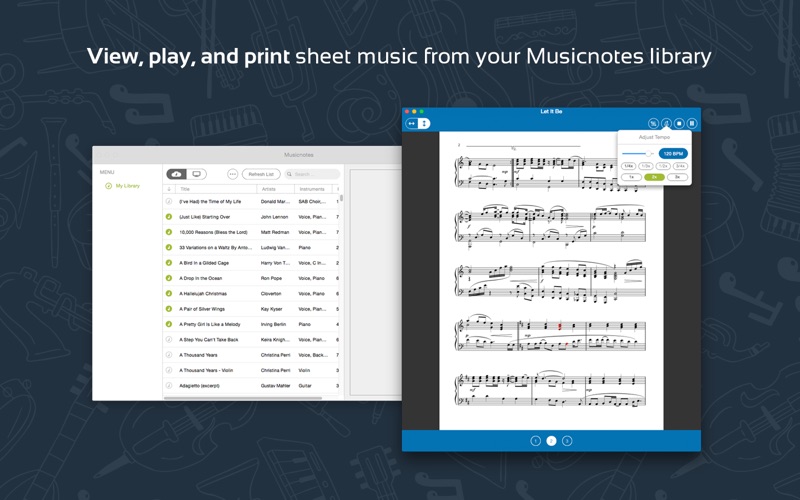Open the transpose icon in score toolbar

pos(653,123)
